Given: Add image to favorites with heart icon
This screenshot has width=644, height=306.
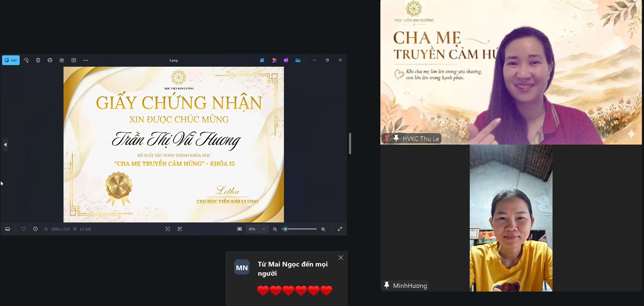Looking at the screenshot, I should pos(23,229).
